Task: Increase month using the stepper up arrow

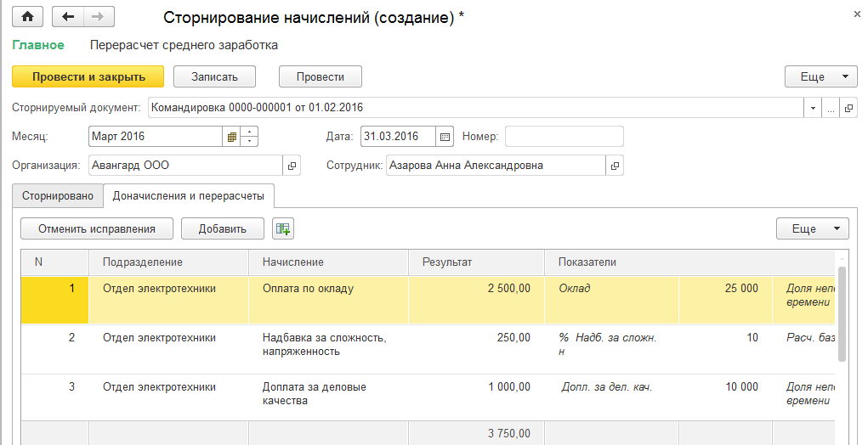Action: [x=249, y=132]
